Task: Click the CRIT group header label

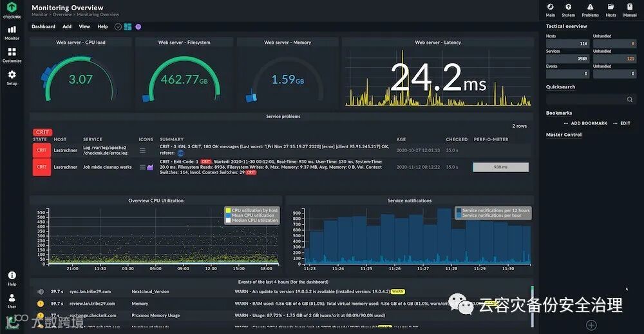Action: [x=43, y=132]
